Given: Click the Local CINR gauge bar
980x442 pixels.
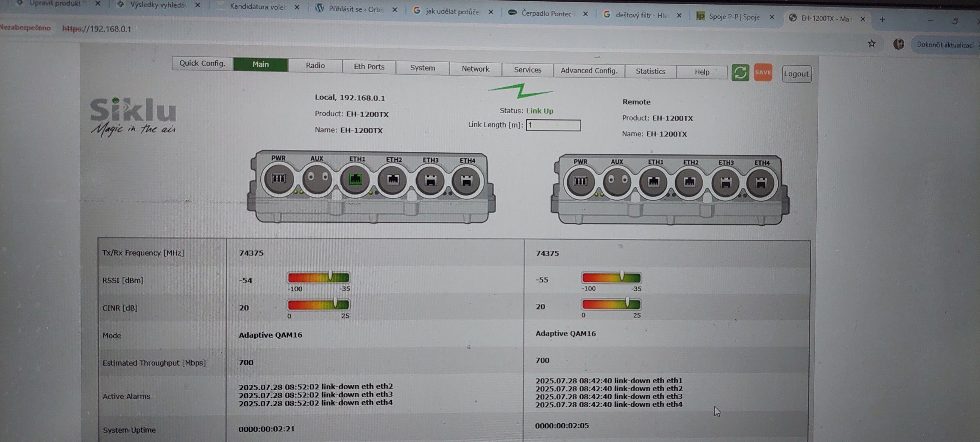Looking at the screenshot, I should point(318,305).
